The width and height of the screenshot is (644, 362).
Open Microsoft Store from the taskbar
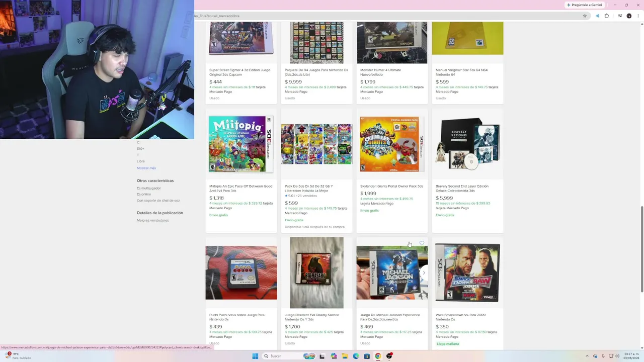coord(367,356)
